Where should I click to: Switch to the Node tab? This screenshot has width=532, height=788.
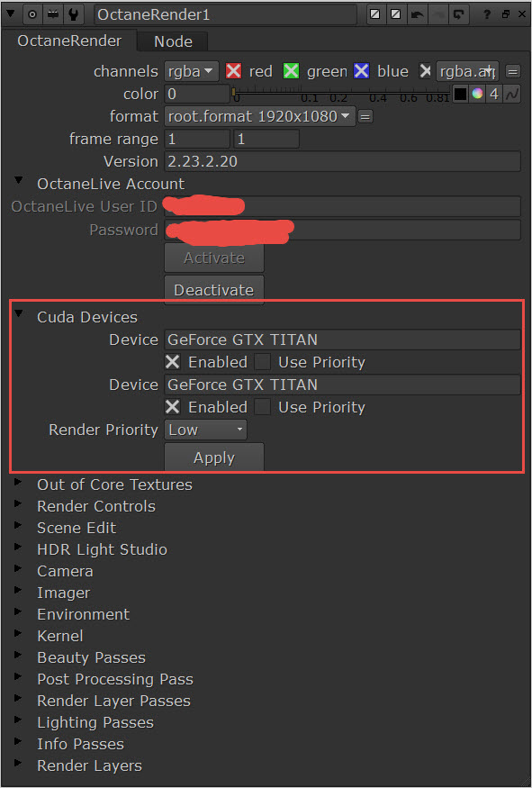click(173, 41)
